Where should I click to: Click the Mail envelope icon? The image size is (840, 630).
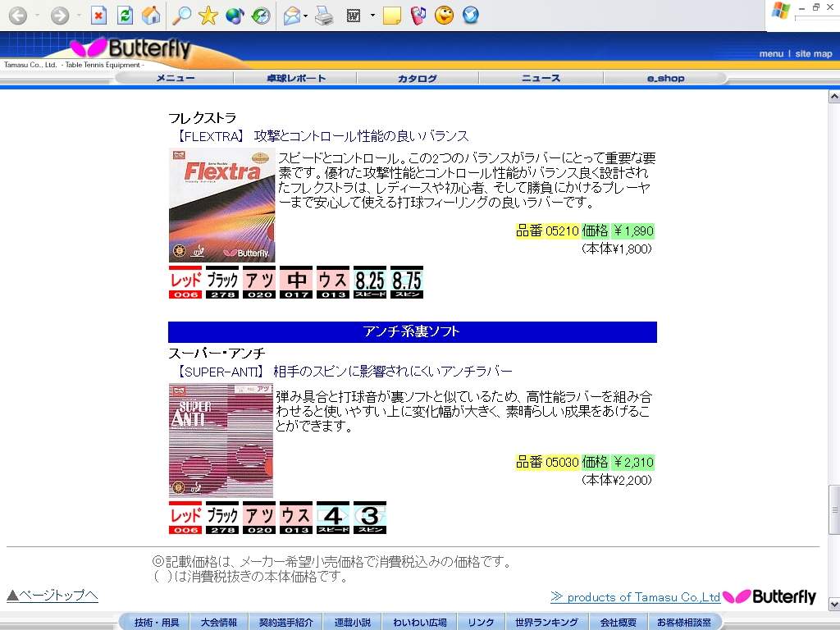tap(292, 16)
